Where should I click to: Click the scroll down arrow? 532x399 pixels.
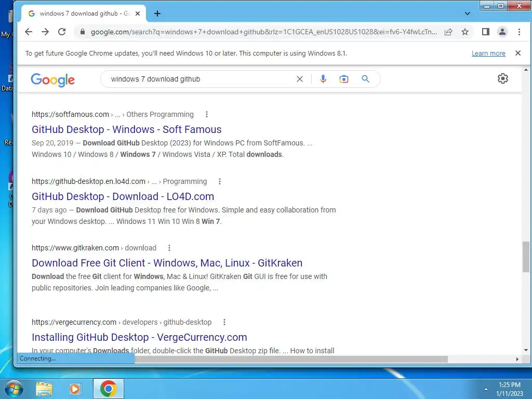pos(526,350)
